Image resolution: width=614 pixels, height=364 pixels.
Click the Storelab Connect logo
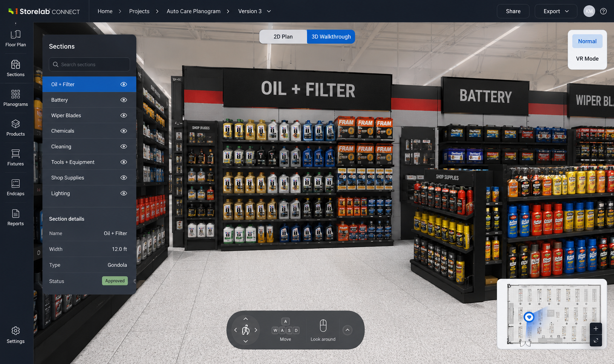pyautogui.click(x=44, y=11)
